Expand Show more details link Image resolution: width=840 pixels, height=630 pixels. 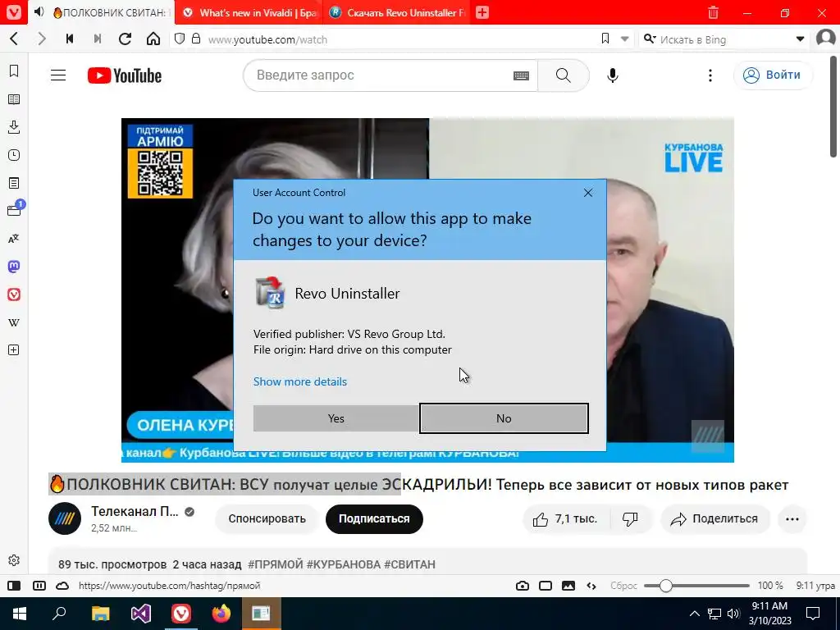tap(300, 381)
